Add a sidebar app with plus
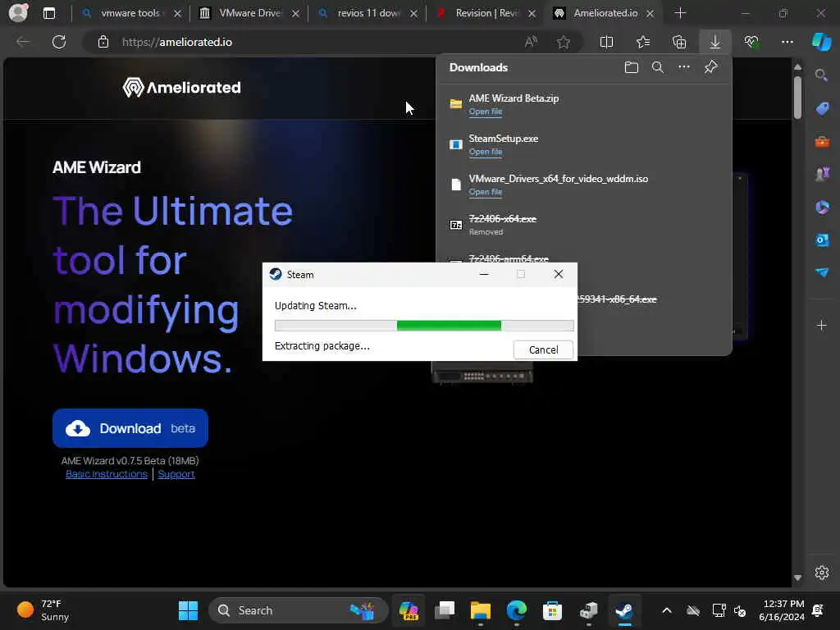 822,325
